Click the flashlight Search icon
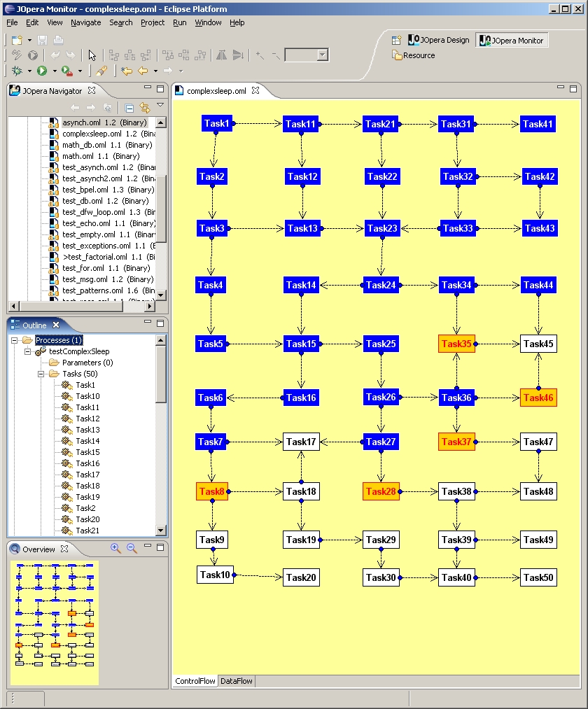The width and height of the screenshot is (588, 709). (x=101, y=71)
